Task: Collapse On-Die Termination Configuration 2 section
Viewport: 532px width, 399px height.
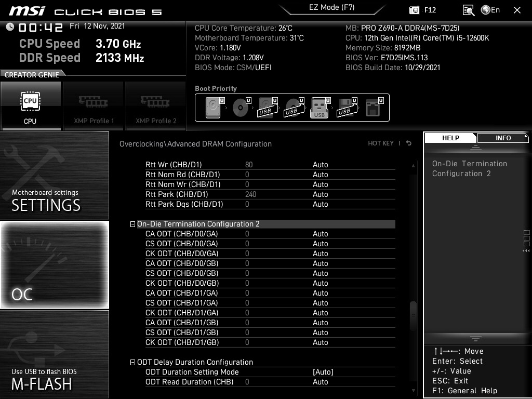Action: [x=132, y=224]
